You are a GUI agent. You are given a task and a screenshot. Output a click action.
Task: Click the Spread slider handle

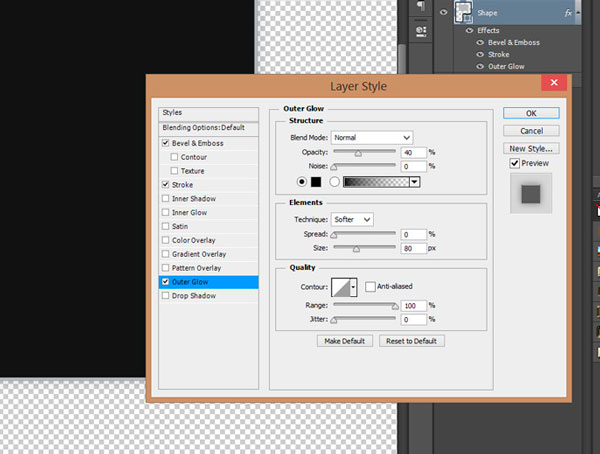point(334,235)
